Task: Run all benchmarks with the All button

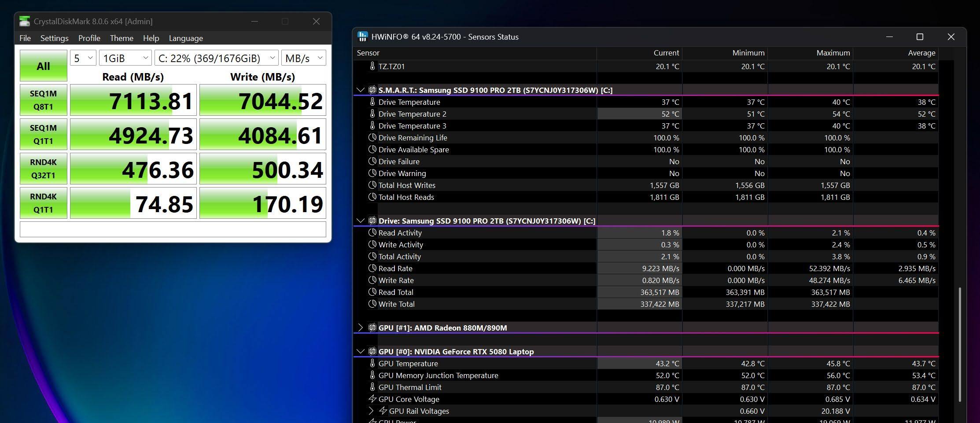Action: point(43,66)
